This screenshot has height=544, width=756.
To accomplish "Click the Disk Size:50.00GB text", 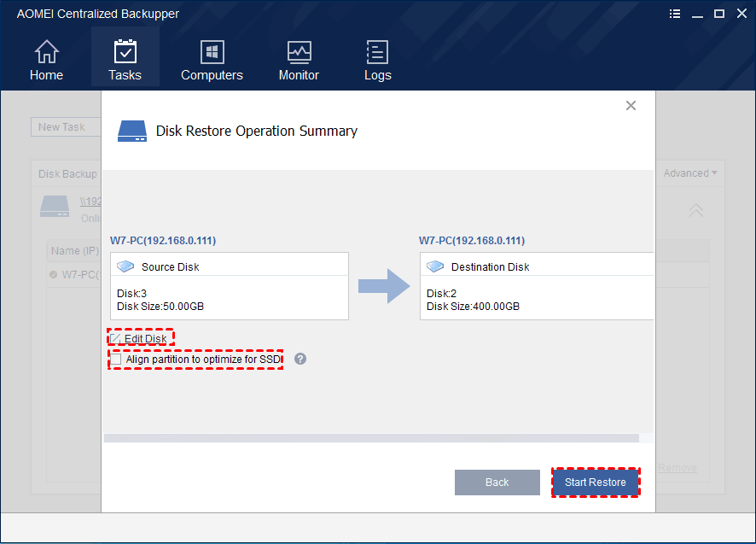I will tap(160, 307).
